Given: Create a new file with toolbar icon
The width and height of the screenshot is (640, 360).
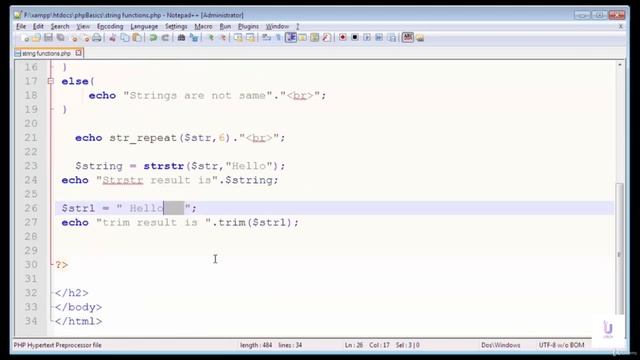Looking at the screenshot, I should pos(24,38).
